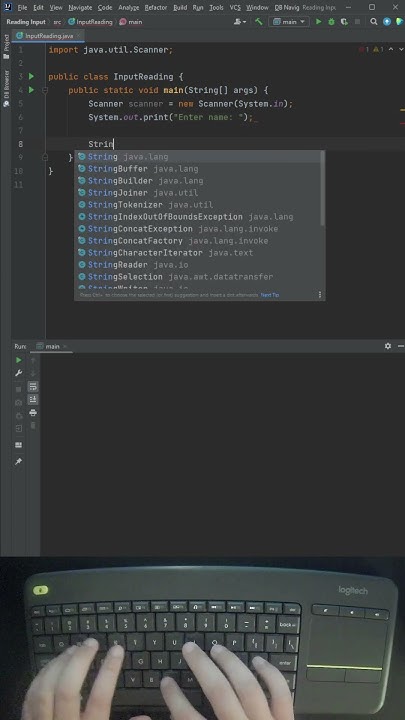Open the main run configuration dropdown

(289, 22)
